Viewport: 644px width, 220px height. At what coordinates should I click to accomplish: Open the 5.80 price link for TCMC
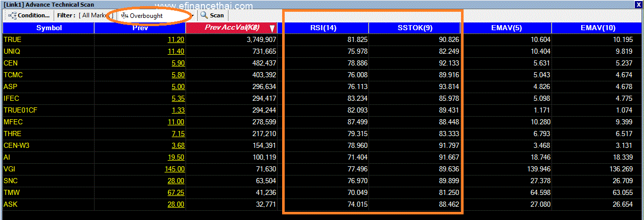pos(178,75)
